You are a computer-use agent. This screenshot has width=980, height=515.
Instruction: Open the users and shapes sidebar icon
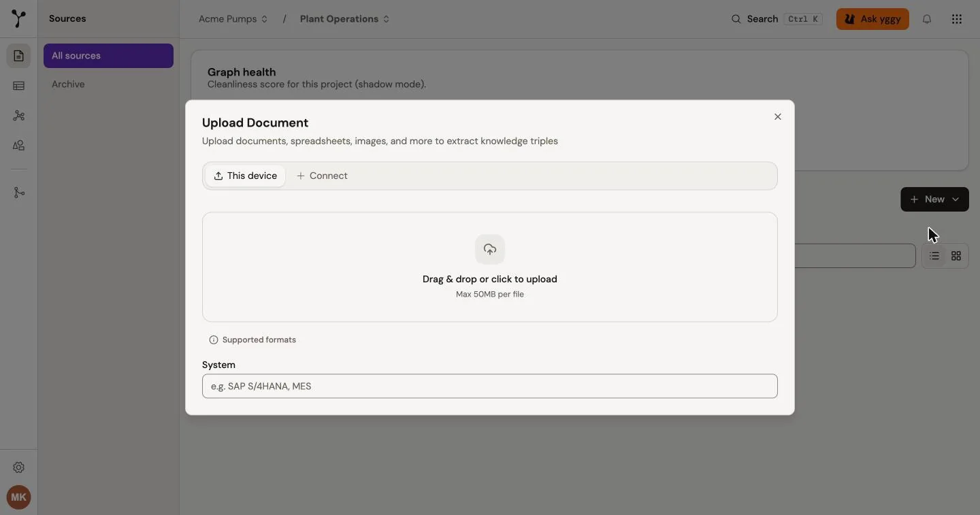pos(19,146)
